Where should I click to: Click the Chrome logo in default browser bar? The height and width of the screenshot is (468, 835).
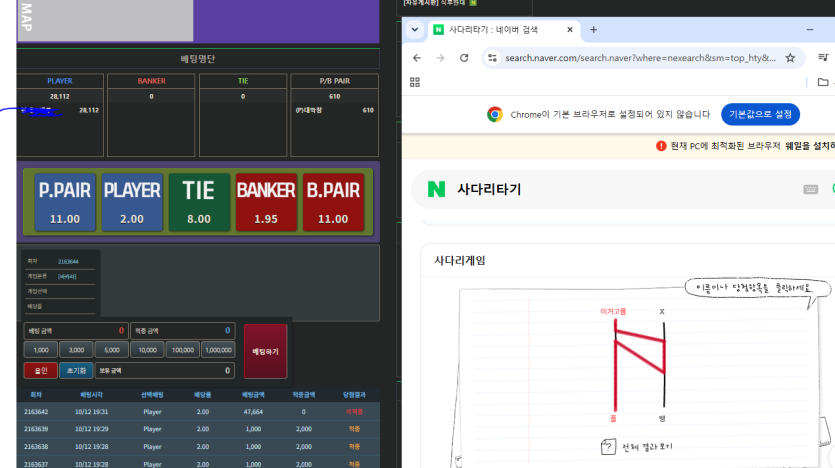(x=495, y=114)
